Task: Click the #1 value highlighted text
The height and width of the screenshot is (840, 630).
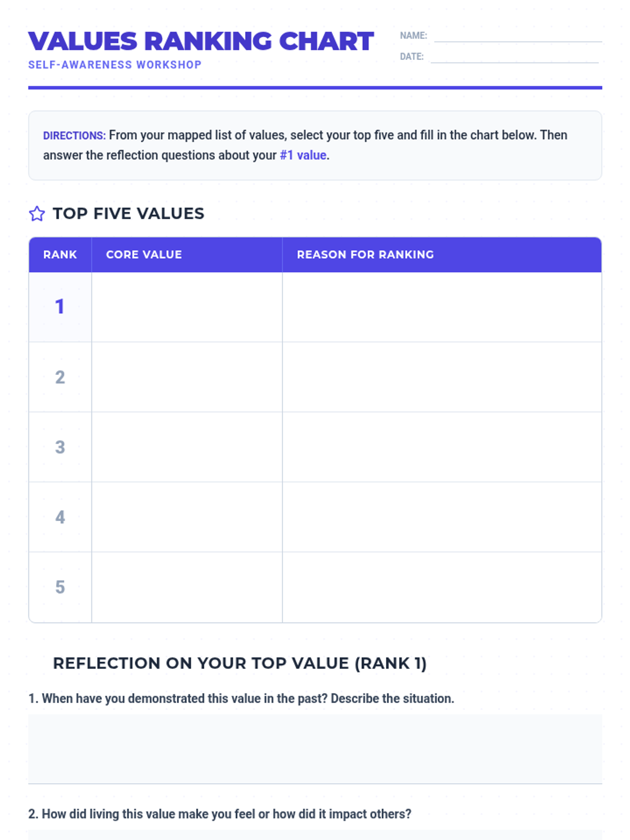Action: point(303,155)
